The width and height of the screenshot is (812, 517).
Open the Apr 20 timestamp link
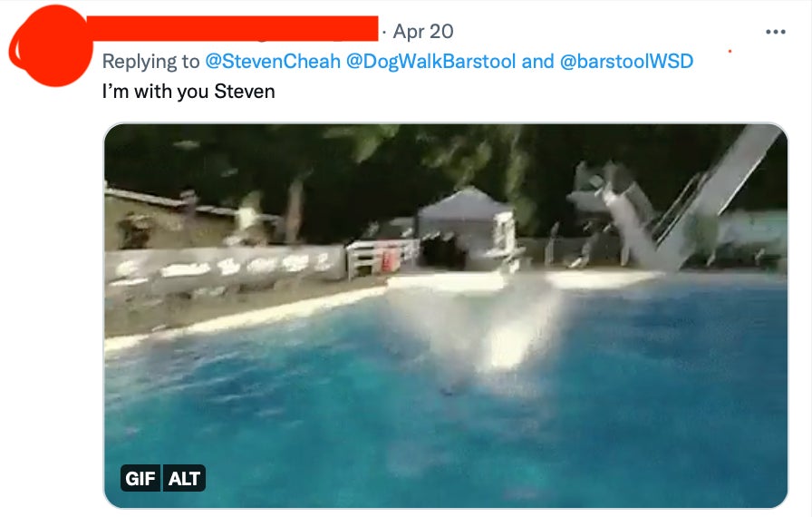click(423, 32)
